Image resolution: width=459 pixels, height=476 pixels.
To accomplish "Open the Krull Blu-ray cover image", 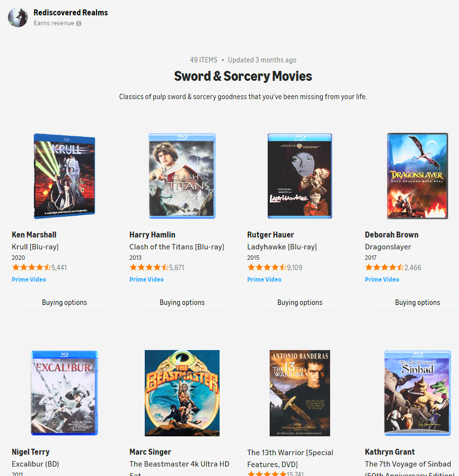I will [x=64, y=176].
